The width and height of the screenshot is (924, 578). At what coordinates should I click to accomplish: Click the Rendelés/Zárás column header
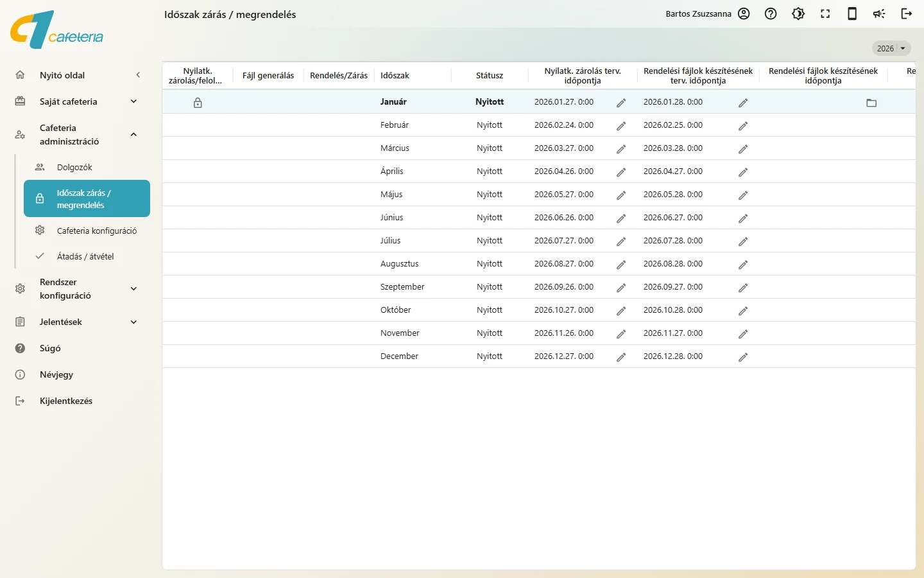[x=339, y=75]
